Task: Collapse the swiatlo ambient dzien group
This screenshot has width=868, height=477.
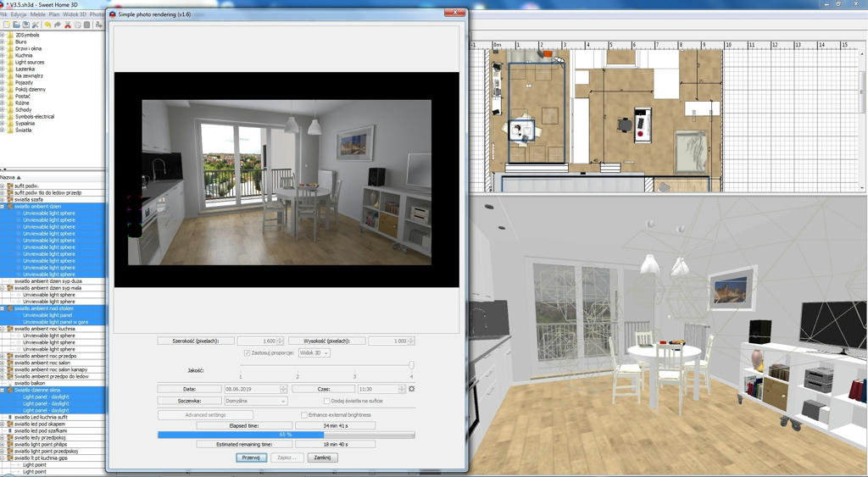Action: (3, 207)
